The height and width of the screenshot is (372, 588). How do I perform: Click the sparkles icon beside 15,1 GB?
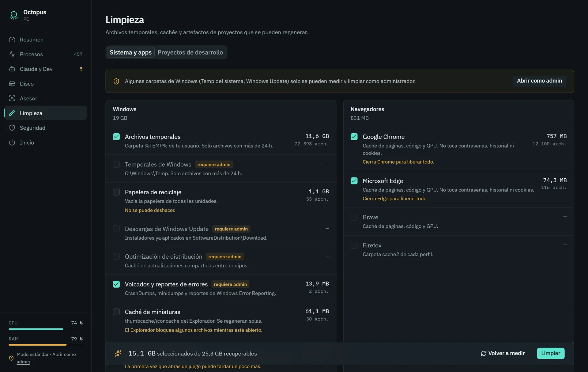pyautogui.click(x=118, y=353)
